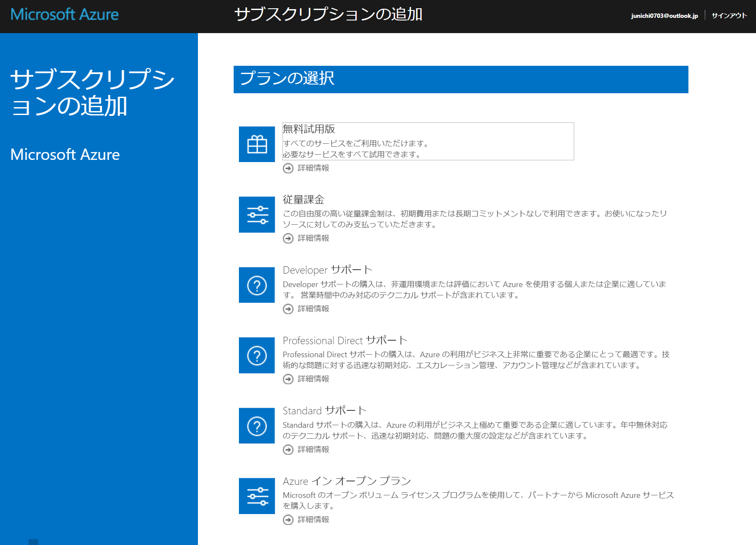
Task: Open 詳細情報 for Azure イン オープン プラン
Action: click(313, 520)
